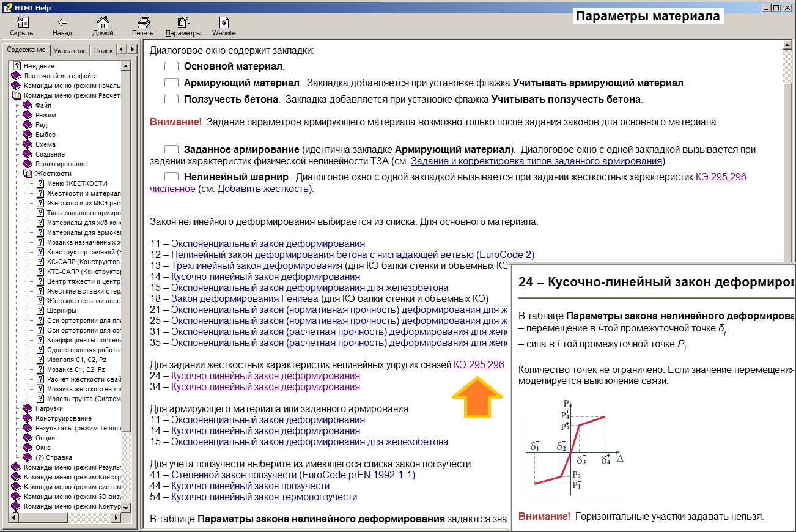
Task: Follow the Закон деформирования Гениева link
Action: coord(245,298)
